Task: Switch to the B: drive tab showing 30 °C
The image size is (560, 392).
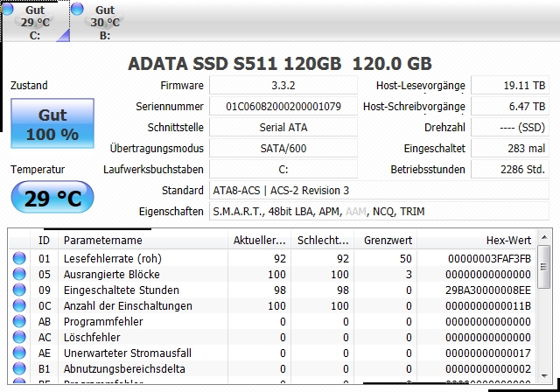Action: (103, 22)
